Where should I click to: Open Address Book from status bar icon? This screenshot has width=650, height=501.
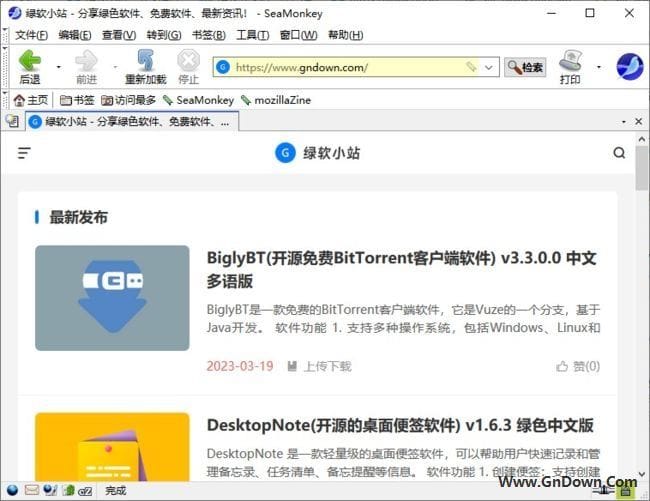[68, 491]
